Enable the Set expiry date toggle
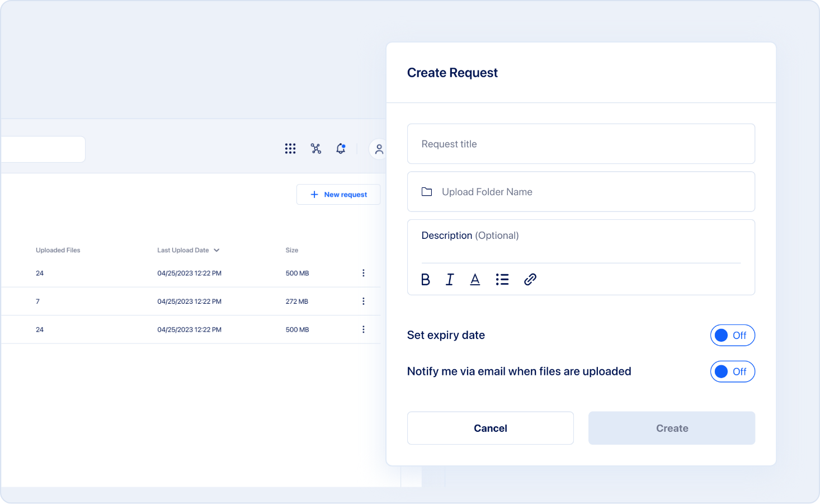Image resolution: width=820 pixels, height=504 pixels. pyautogui.click(x=732, y=336)
